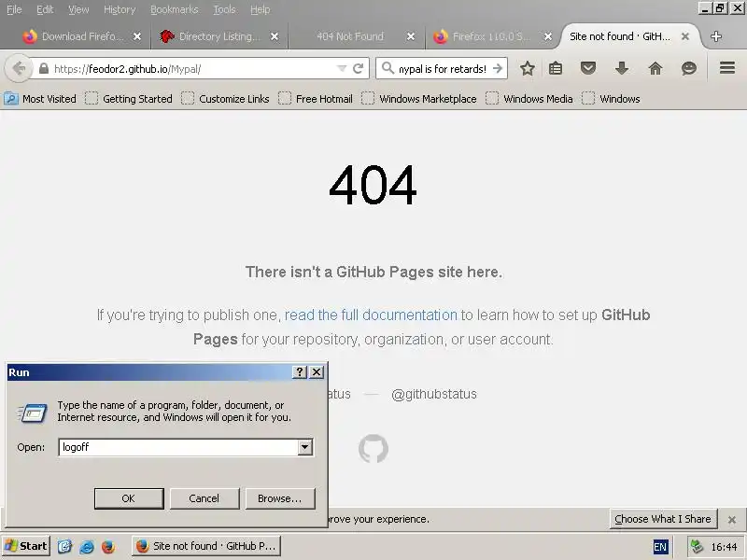Close the Directory Listing tab
Viewport: 747px width, 560px height.
click(x=275, y=36)
